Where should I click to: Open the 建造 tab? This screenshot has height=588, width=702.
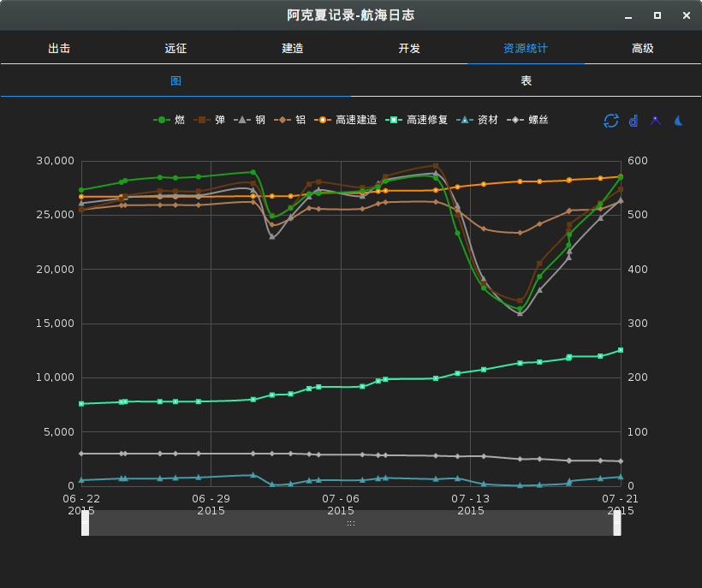pyautogui.click(x=293, y=48)
